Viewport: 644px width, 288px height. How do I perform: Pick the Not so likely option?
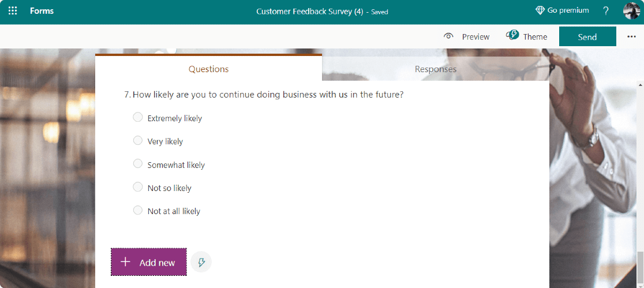click(138, 187)
